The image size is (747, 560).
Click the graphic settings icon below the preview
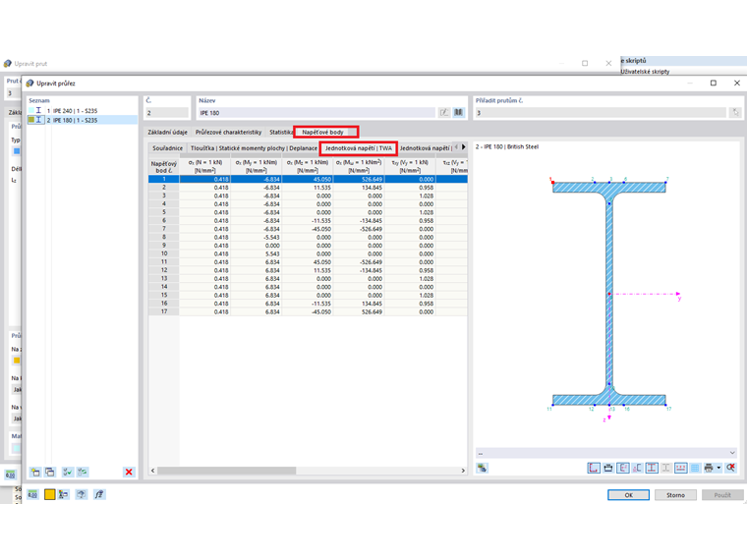click(x=483, y=468)
